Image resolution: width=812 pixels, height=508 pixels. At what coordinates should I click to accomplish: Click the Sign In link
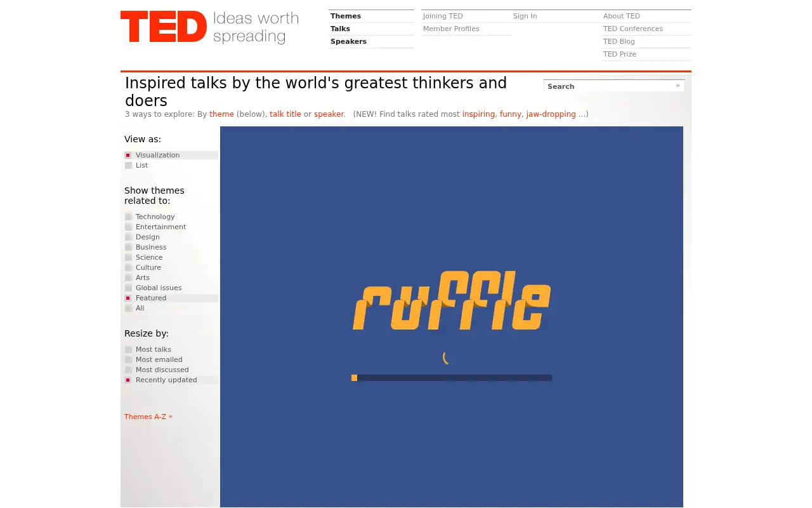tap(525, 16)
